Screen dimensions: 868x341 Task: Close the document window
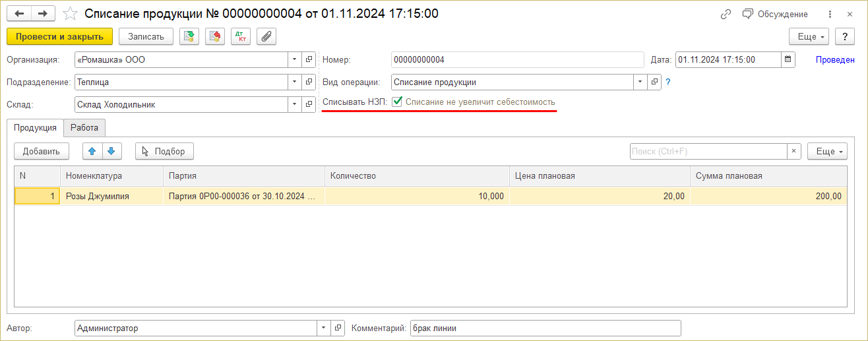pos(850,14)
